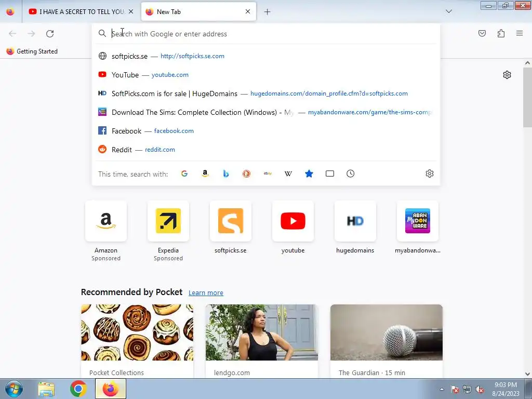Open the Firefox application menu

520,33
